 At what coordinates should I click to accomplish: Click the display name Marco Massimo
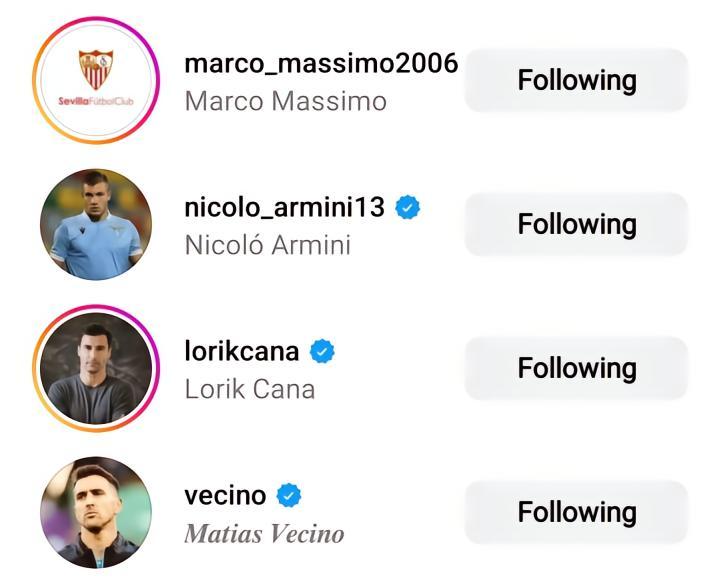[285, 101]
